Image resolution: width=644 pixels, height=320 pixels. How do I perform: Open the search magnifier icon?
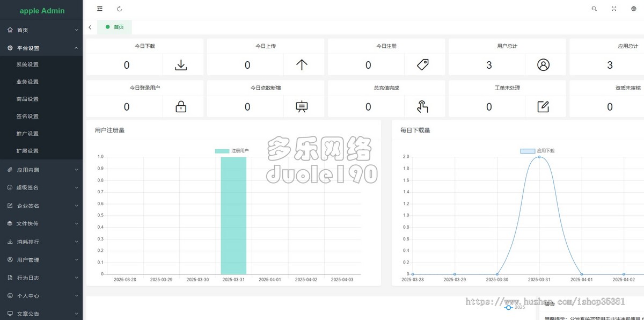coord(594,9)
